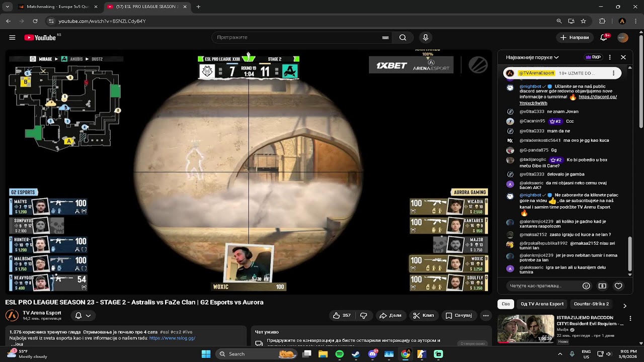The height and width of the screenshot is (362, 644).
Task: View site information icon in address bar
Action: (51, 21)
